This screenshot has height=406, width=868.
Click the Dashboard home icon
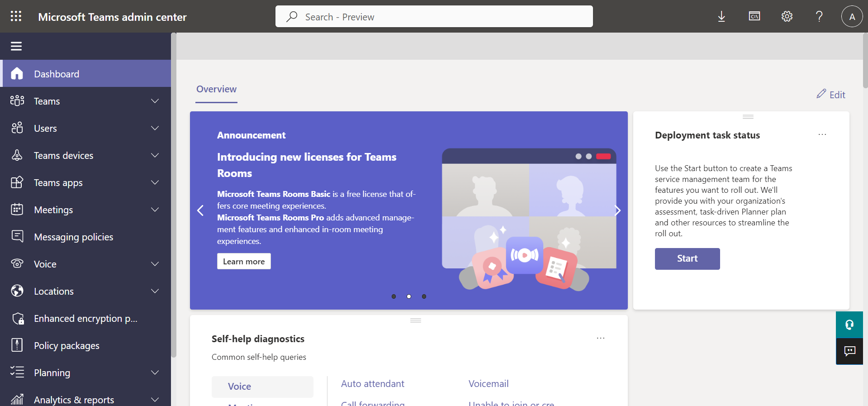click(17, 73)
